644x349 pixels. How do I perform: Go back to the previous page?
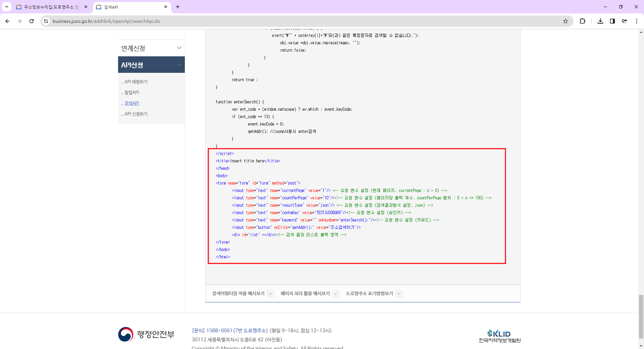click(x=7, y=21)
